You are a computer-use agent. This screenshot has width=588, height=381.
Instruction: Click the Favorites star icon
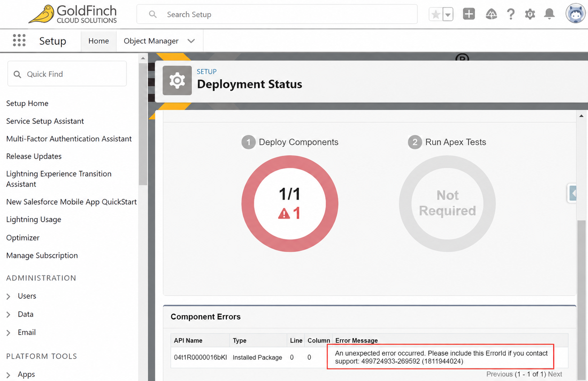pyautogui.click(x=436, y=14)
